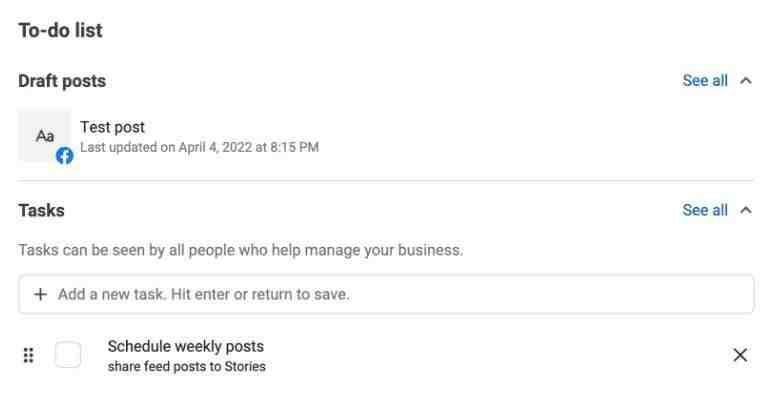
Task: Grab the drag handle beside Schedule weekly posts
Action: point(29,355)
